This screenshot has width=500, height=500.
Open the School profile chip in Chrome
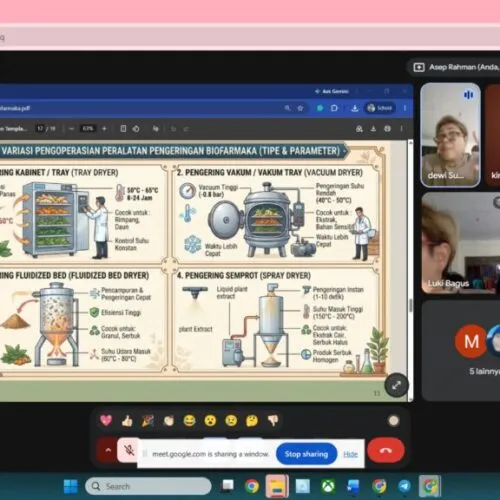[380, 108]
